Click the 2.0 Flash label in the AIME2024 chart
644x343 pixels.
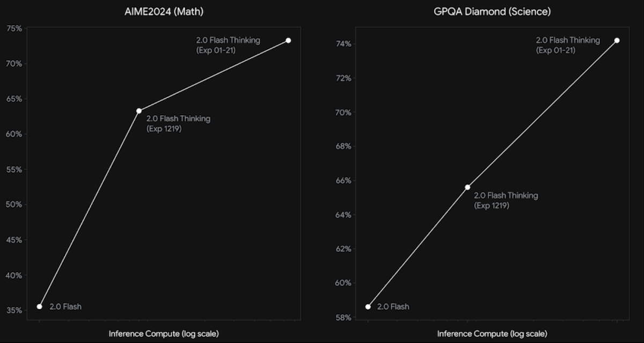point(65,307)
